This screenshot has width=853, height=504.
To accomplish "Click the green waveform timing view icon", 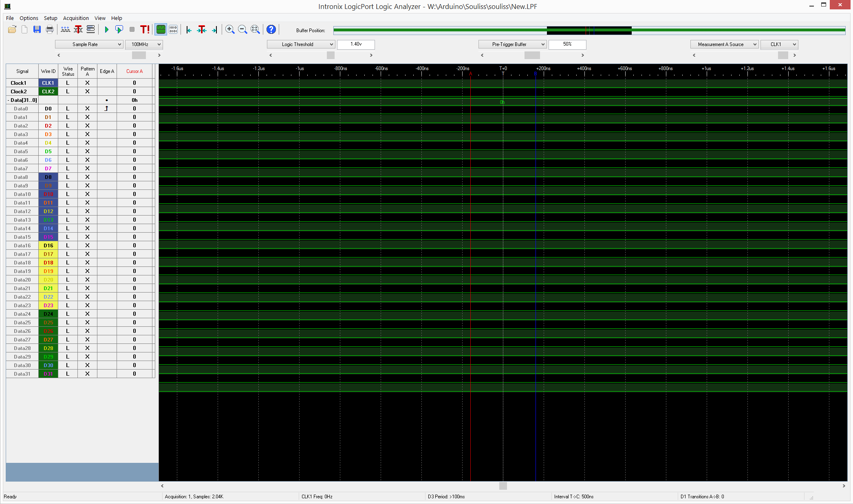I will (x=161, y=29).
